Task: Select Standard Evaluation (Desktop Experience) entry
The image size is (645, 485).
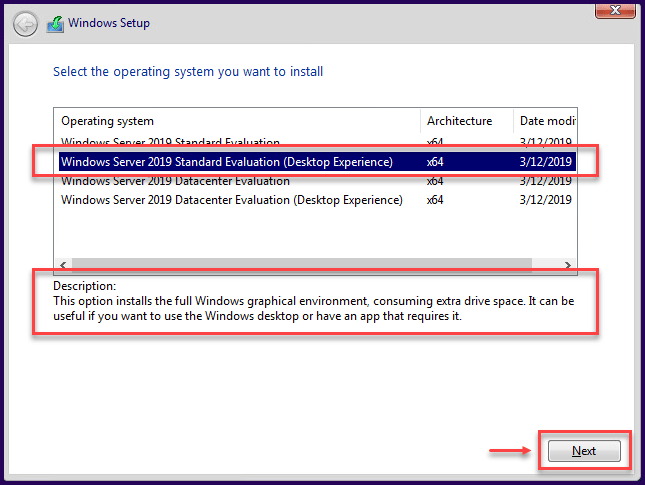Action: point(317,162)
